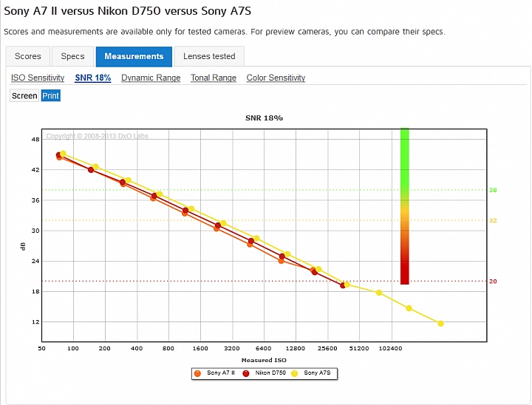Switch chart to Screen mode
This screenshot has width=532, height=405.
pyautogui.click(x=24, y=96)
